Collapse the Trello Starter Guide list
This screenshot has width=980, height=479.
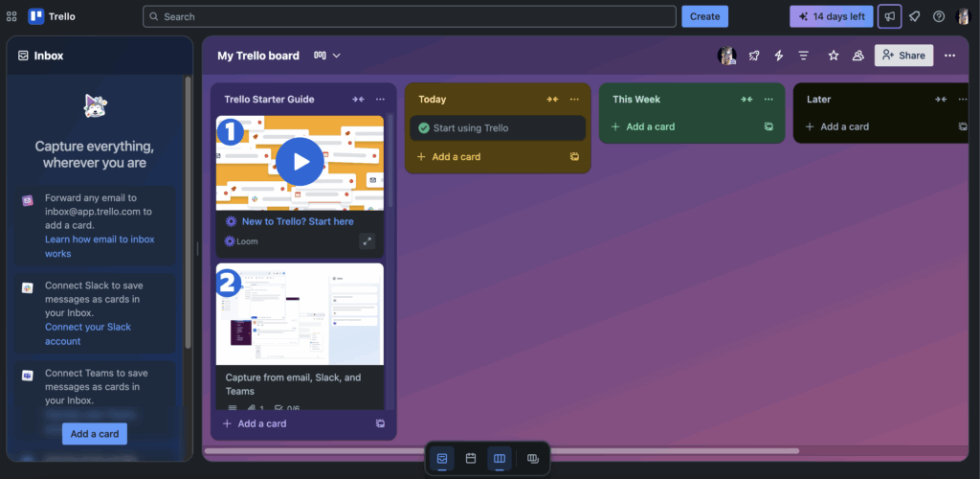[x=358, y=100]
